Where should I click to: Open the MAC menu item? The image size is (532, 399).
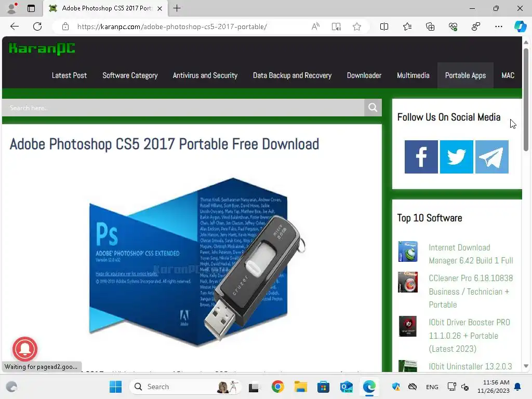coord(508,75)
